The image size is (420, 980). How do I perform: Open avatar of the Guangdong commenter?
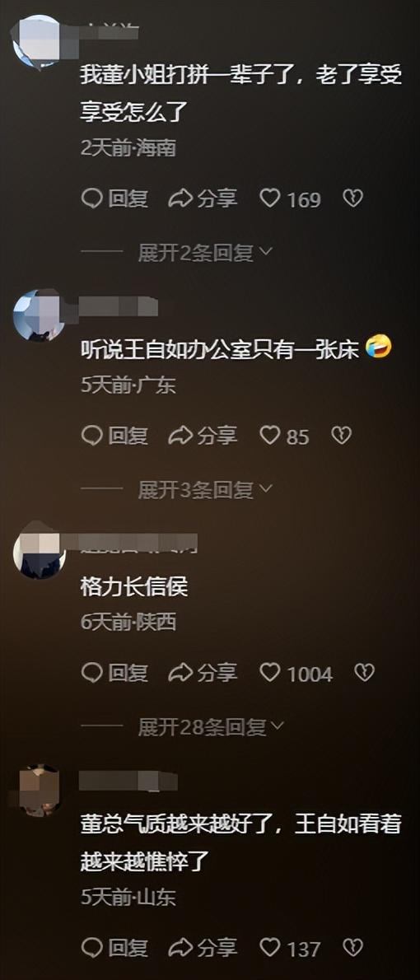39,315
